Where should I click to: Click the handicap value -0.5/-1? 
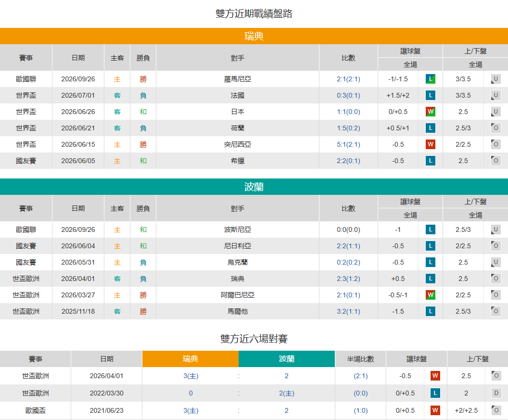398,295
